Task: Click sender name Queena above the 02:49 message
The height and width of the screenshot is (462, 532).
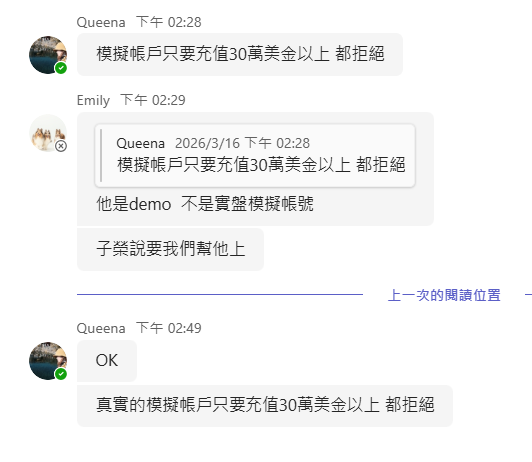Action: [x=101, y=328]
